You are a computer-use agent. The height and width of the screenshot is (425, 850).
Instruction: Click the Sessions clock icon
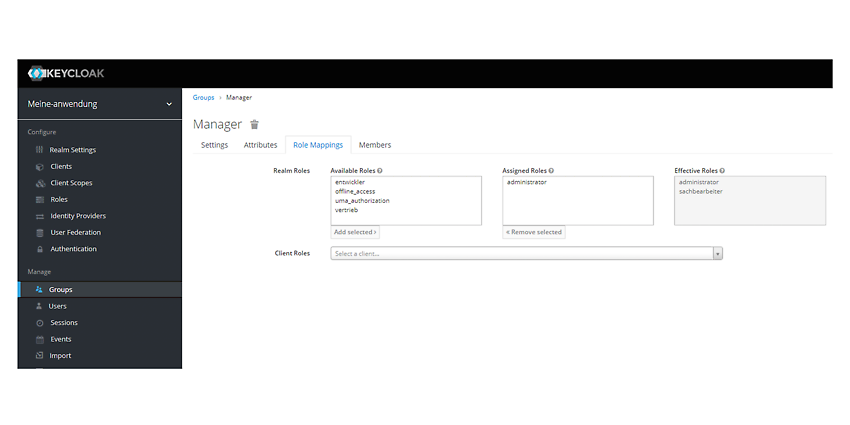(40, 323)
